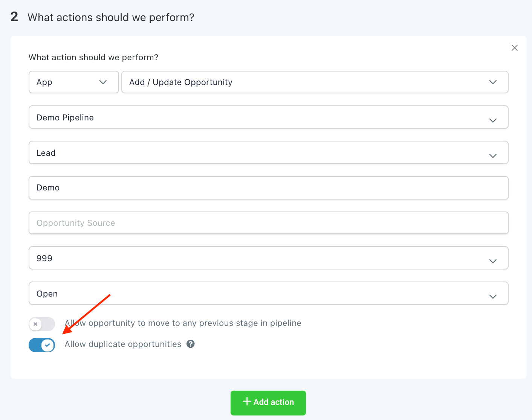
Task: Disable the Allow duplicate opportunities toggle
Action: (42, 345)
